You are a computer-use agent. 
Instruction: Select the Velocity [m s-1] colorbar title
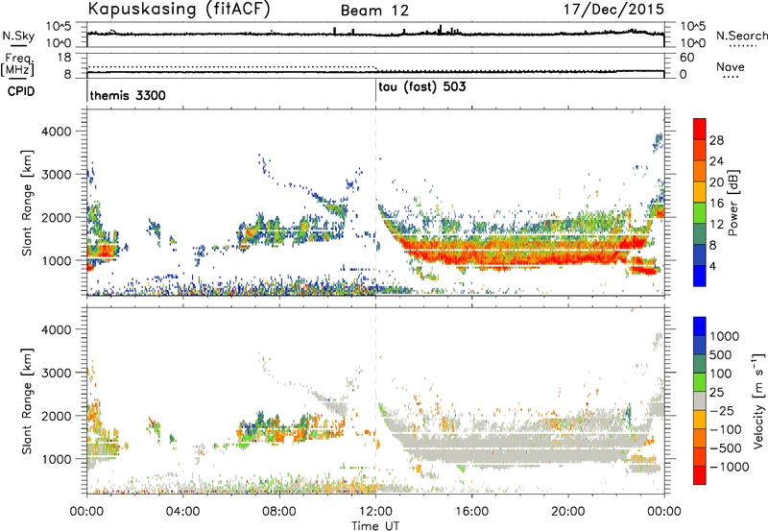click(758, 401)
